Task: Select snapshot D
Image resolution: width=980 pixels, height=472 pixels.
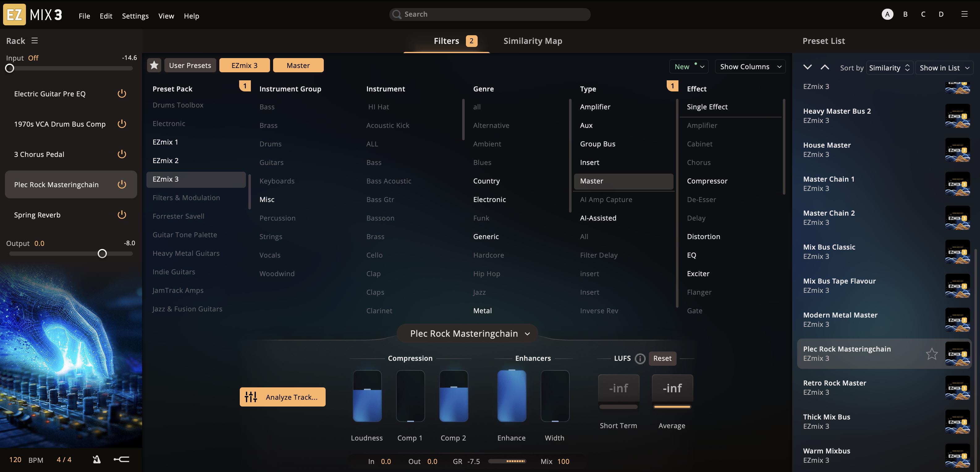Action: click(941, 14)
